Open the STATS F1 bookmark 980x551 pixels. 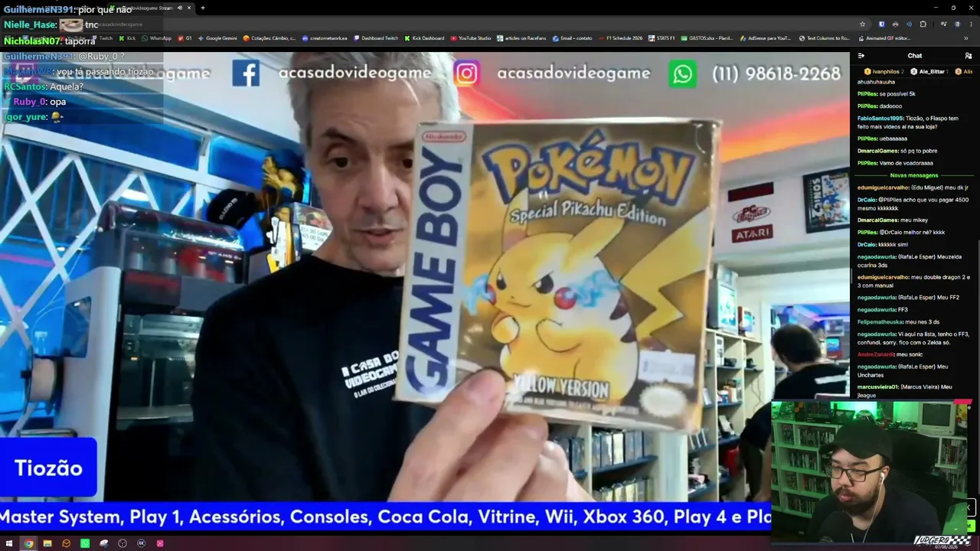click(662, 38)
